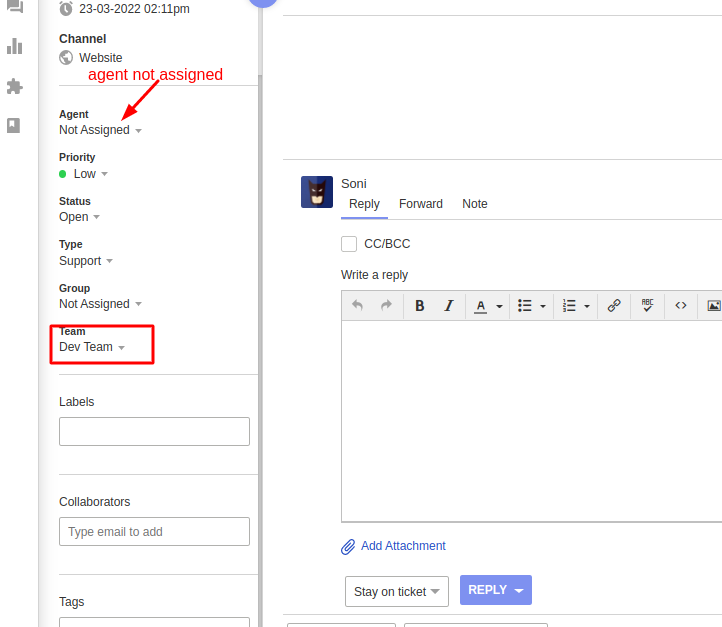Open the Agent Not Assigned dropdown
722x627 pixels.
click(x=100, y=130)
